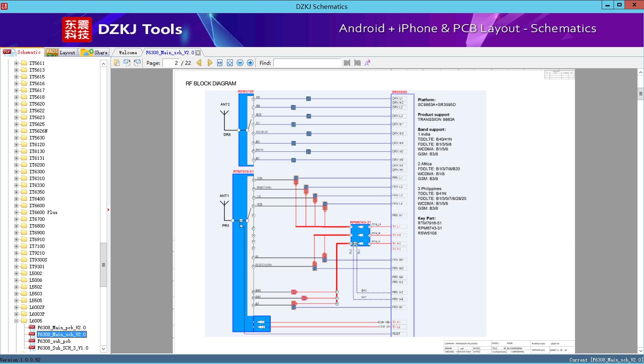
Task: Click the SR3595D label in the diagram
Action: pyautogui.click(x=399, y=92)
